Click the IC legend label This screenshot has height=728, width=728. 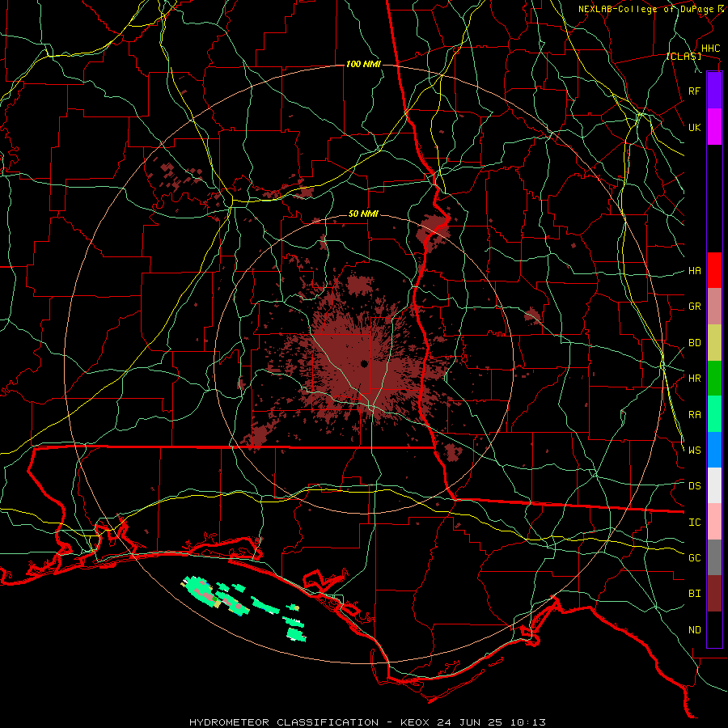tap(695, 523)
